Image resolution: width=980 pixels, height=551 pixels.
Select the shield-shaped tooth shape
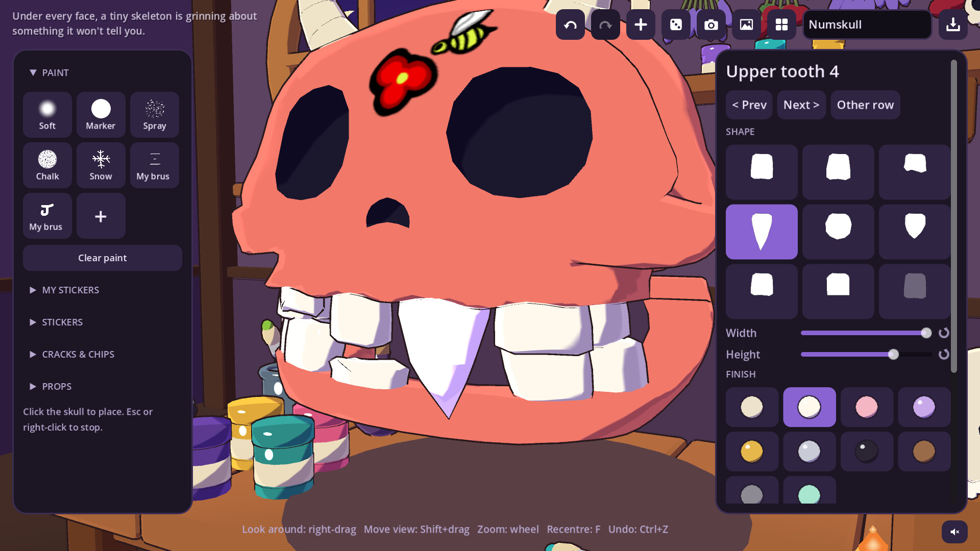(915, 232)
